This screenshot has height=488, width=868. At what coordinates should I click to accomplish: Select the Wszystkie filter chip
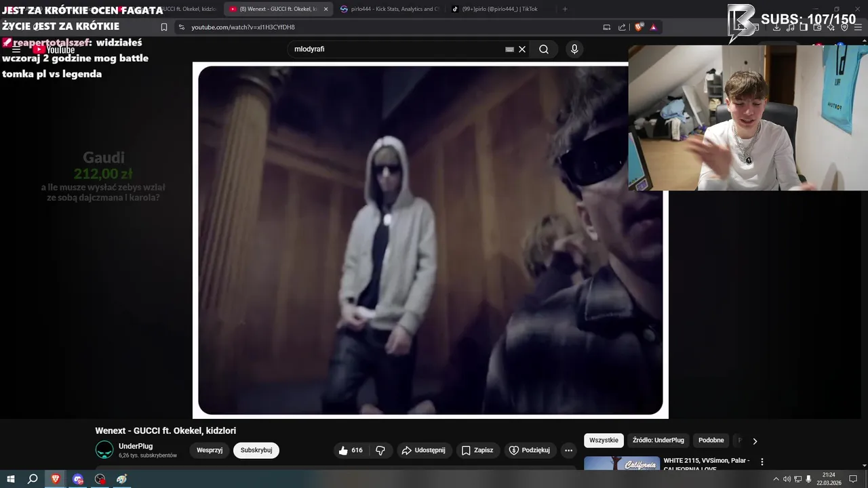pyautogui.click(x=604, y=441)
